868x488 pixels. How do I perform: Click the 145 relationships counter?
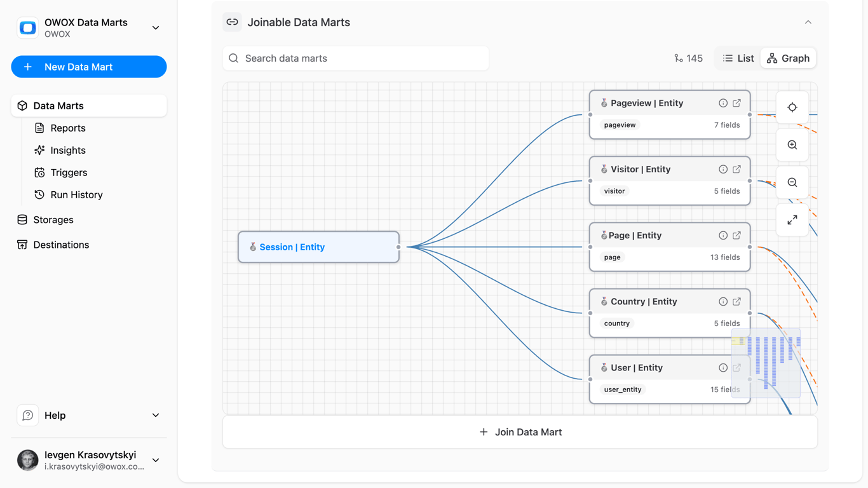coord(688,58)
